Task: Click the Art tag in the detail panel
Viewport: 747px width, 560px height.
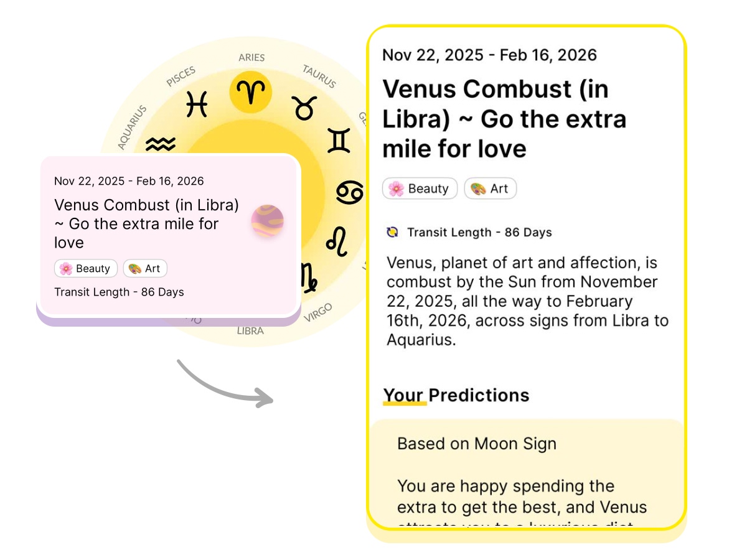Action: (x=491, y=189)
